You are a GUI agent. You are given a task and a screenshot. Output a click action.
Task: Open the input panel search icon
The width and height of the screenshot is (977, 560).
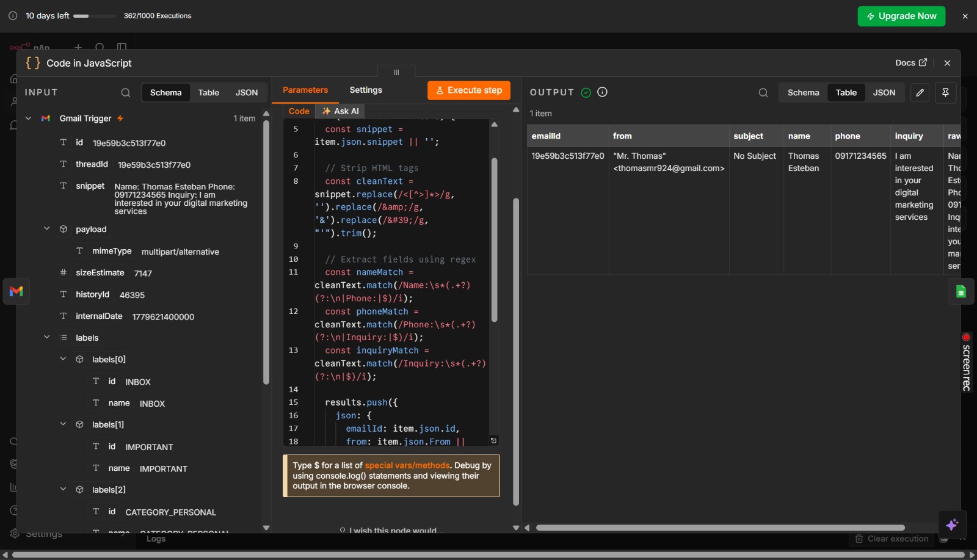tap(126, 93)
